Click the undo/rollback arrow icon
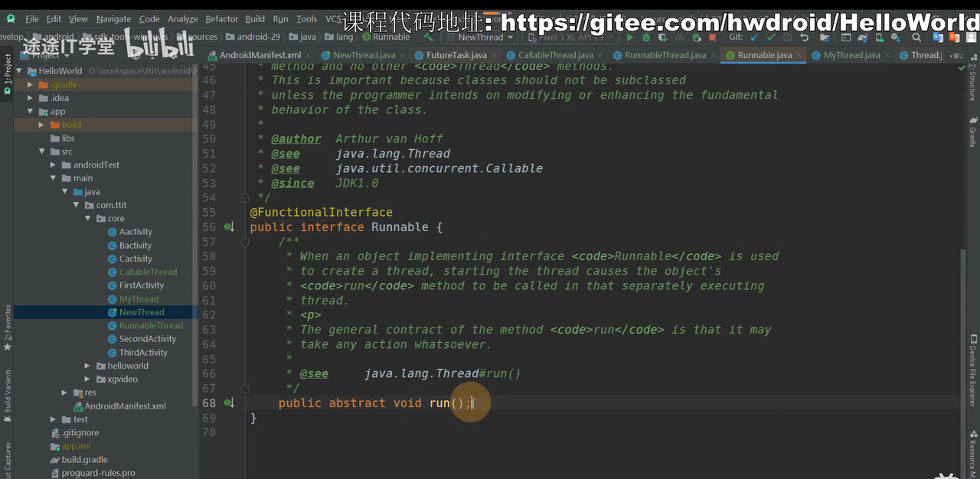980x479 pixels. (x=804, y=37)
